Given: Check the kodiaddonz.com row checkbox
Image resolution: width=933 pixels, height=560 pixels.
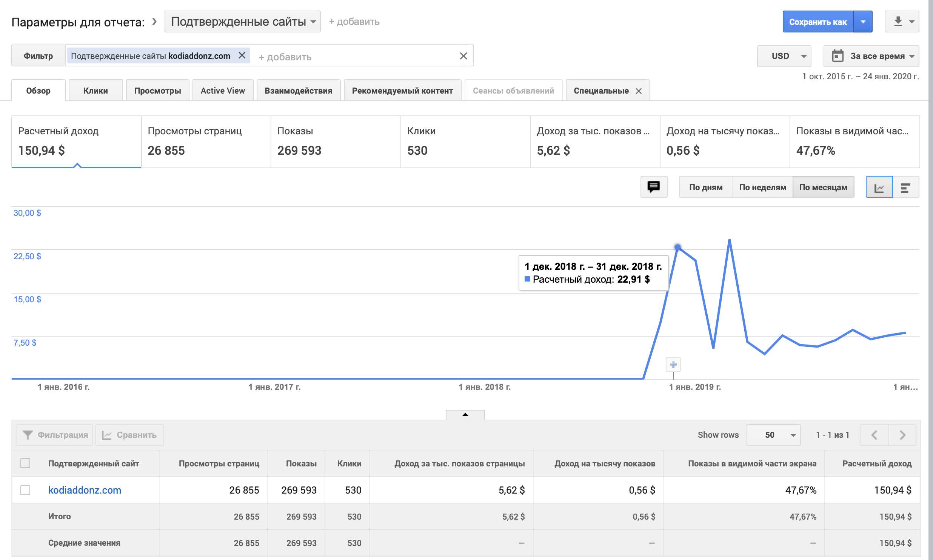Looking at the screenshot, I should 25,490.
